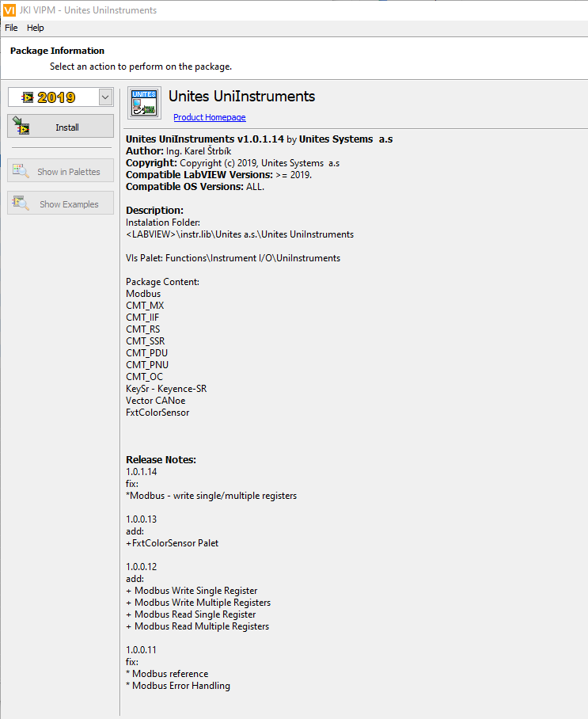Open the Product Homepage link

coord(210,117)
